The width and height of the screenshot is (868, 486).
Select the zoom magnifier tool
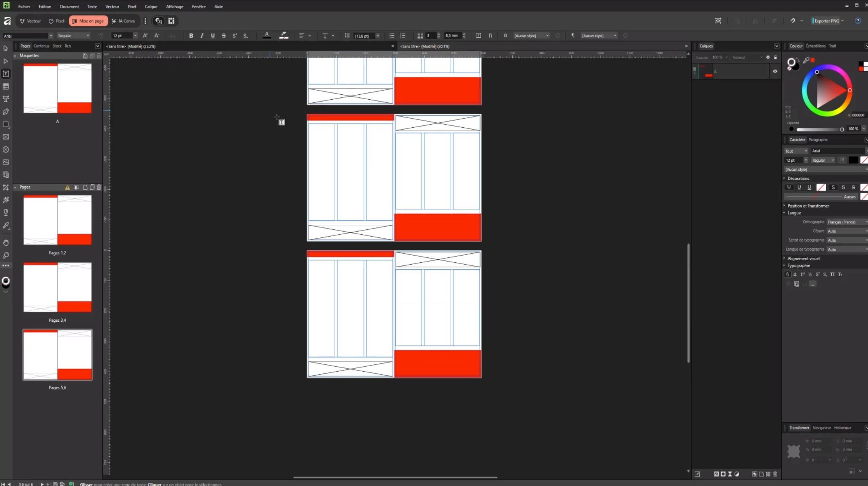click(x=6, y=255)
